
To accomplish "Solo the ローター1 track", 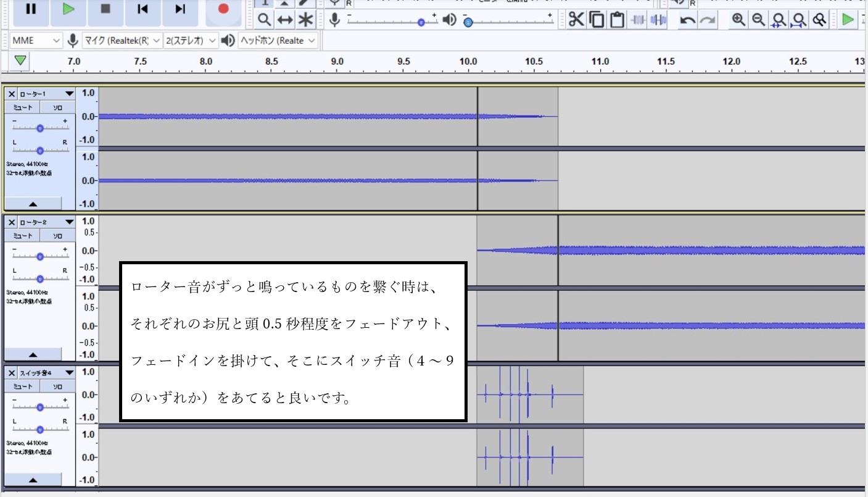I will [58, 107].
